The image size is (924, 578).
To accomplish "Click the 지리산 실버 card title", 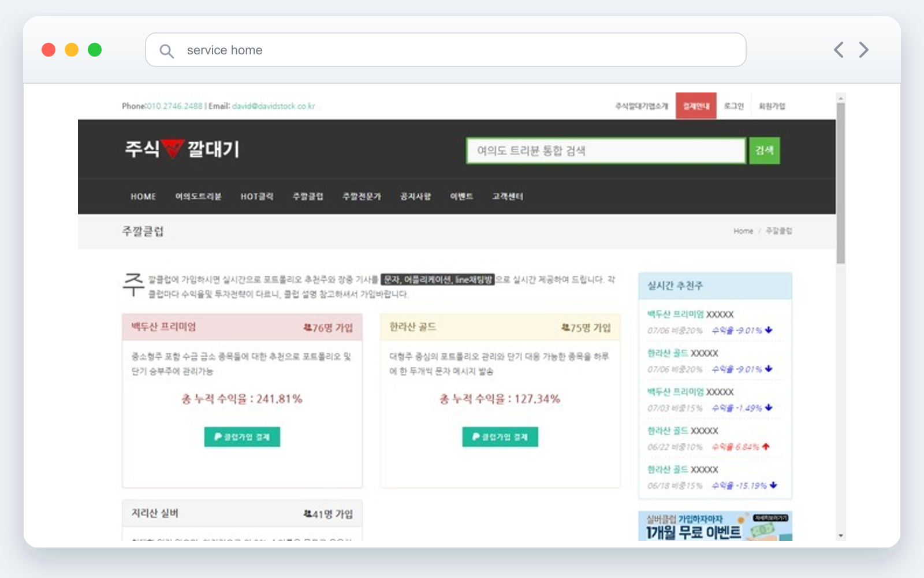I will (155, 513).
